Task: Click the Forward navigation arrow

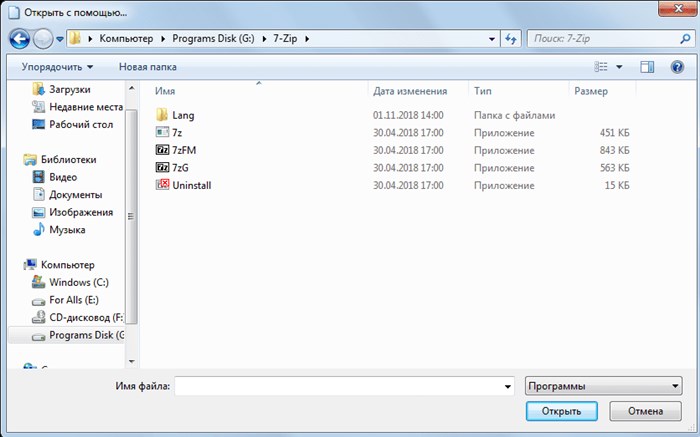Action: tap(43, 39)
